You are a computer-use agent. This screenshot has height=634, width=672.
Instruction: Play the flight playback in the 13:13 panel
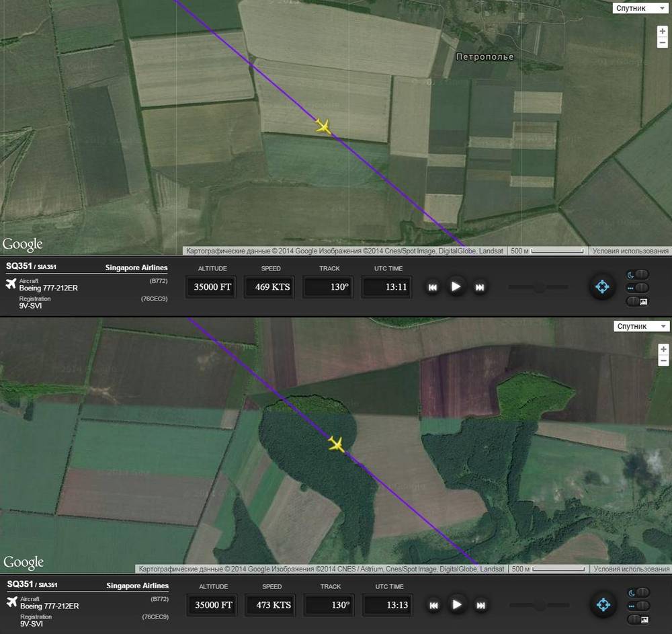[x=457, y=604]
